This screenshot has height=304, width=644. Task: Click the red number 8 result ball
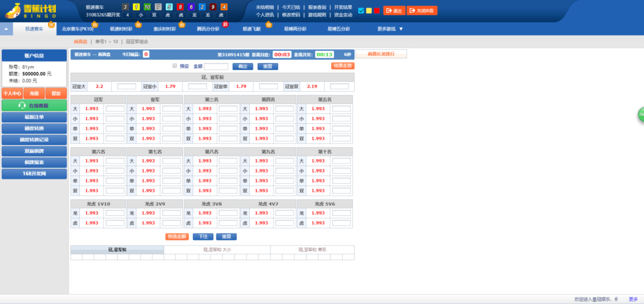(x=180, y=7)
